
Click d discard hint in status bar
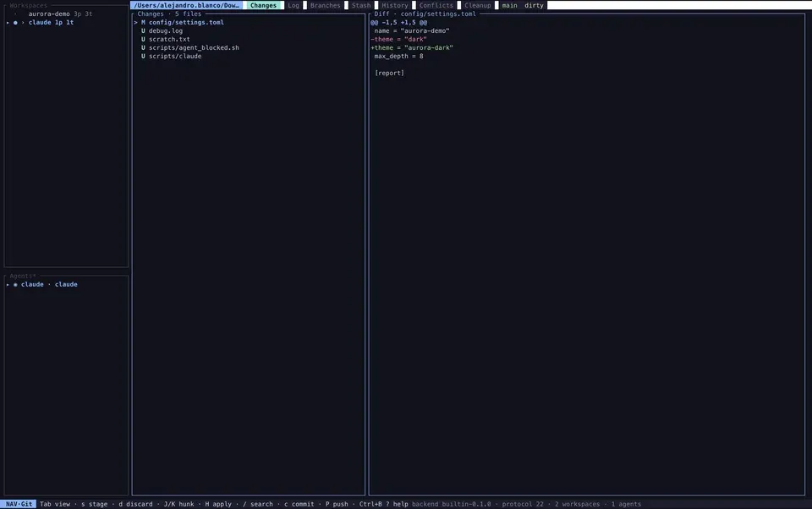point(135,504)
